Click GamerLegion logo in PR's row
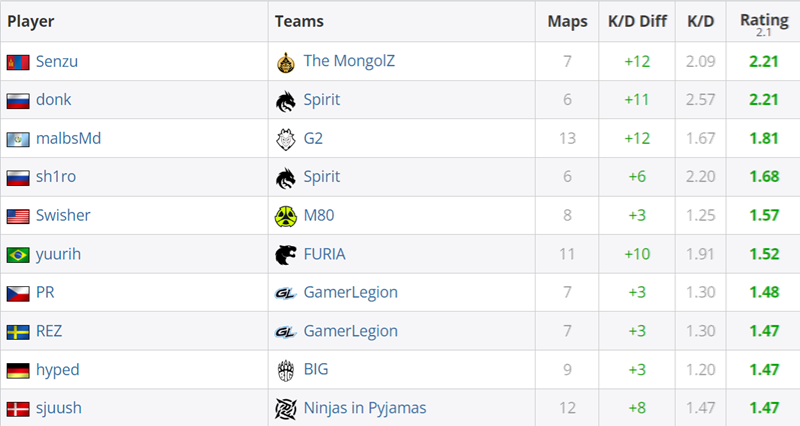The width and height of the screenshot is (800, 426). pyautogui.click(x=286, y=293)
